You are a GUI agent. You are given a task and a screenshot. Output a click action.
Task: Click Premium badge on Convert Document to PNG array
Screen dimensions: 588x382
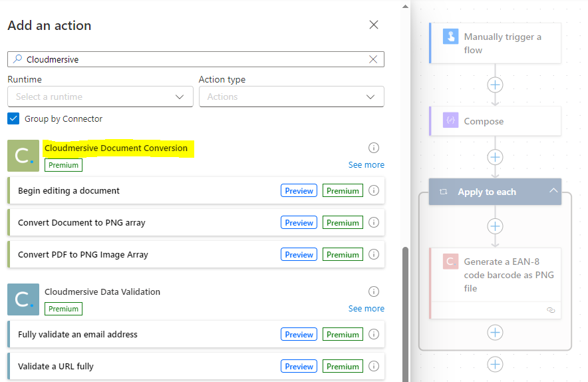(343, 222)
